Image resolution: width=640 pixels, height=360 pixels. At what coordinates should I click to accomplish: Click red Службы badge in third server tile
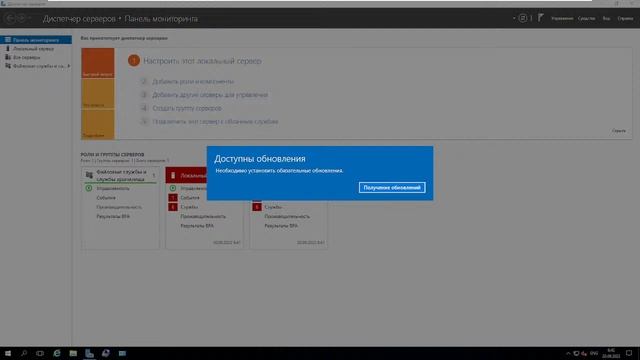tap(257, 207)
